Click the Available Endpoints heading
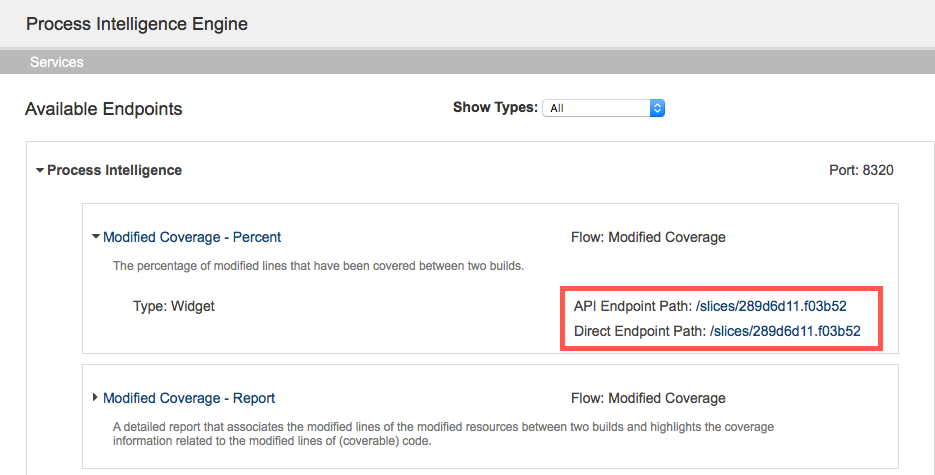Viewport: 935px width, 475px height. 104,109
